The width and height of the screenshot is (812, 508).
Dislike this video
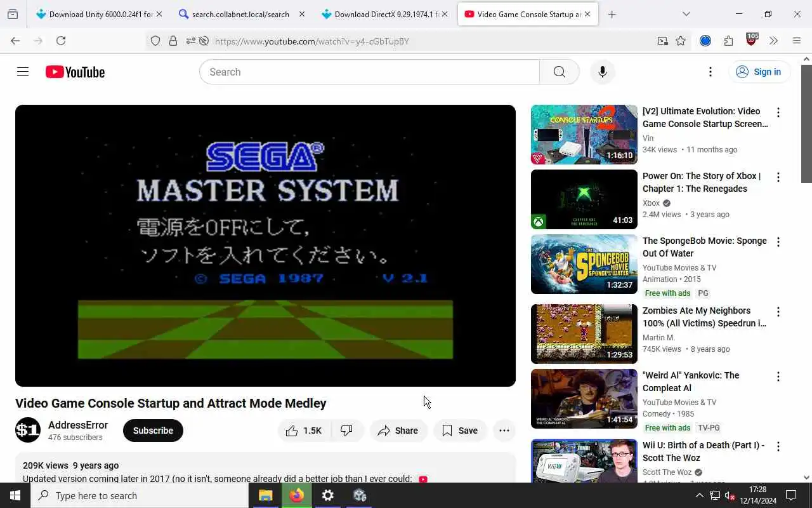347,431
